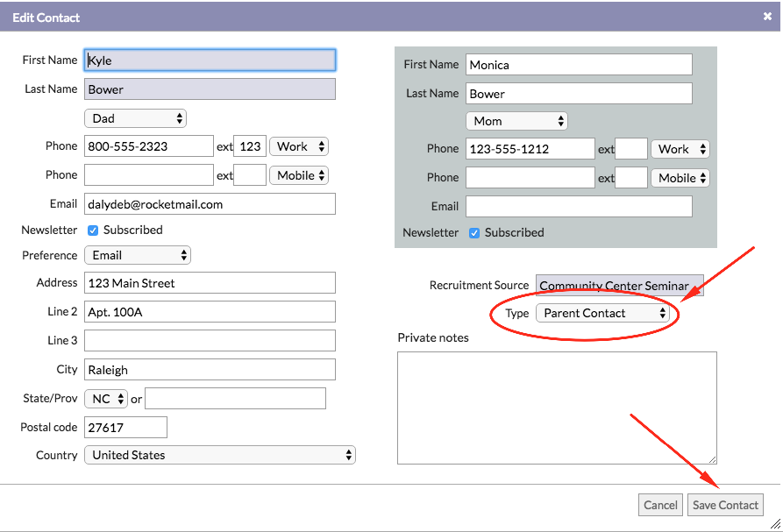Click Kyle's empty second phone field

point(149,175)
